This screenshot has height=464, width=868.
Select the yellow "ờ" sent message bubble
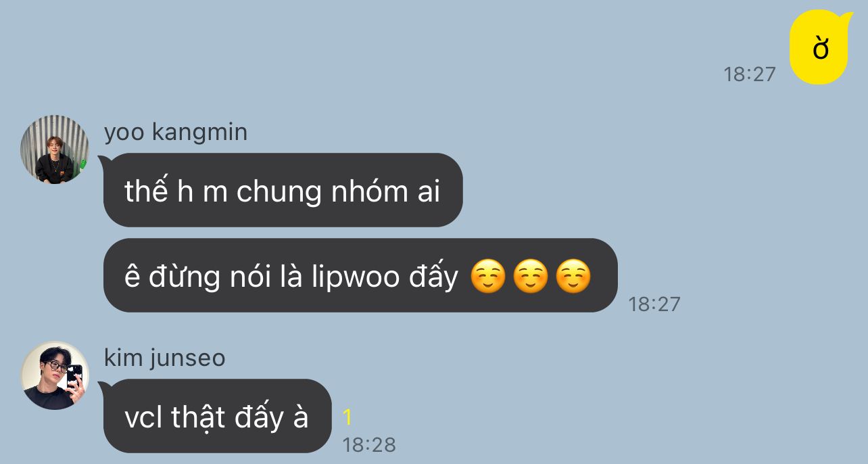click(x=820, y=48)
